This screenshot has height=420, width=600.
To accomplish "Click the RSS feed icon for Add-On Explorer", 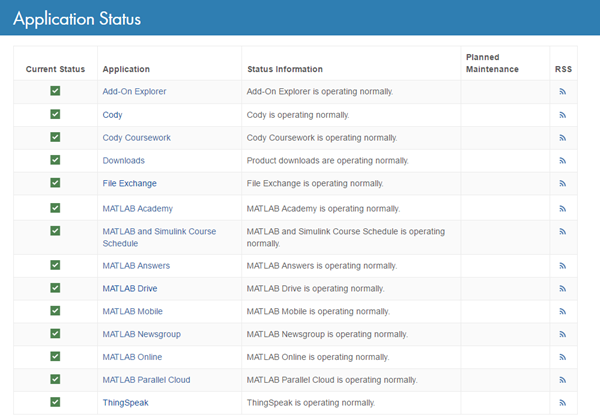I will tap(563, 92).
